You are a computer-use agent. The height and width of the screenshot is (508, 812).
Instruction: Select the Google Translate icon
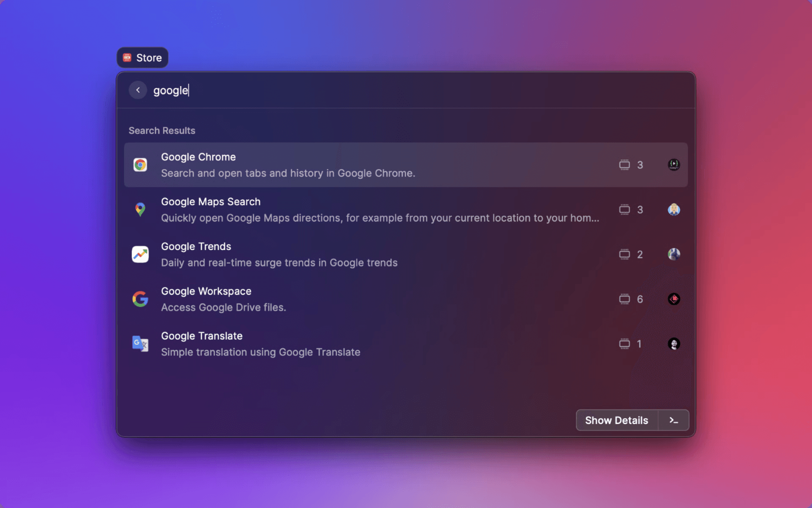coord(140,344)
